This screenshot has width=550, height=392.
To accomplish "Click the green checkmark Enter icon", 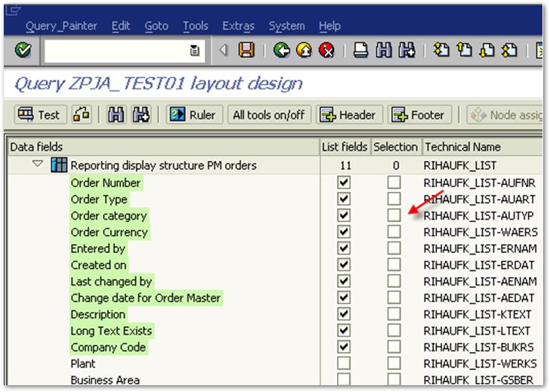I will click(23, 51).
